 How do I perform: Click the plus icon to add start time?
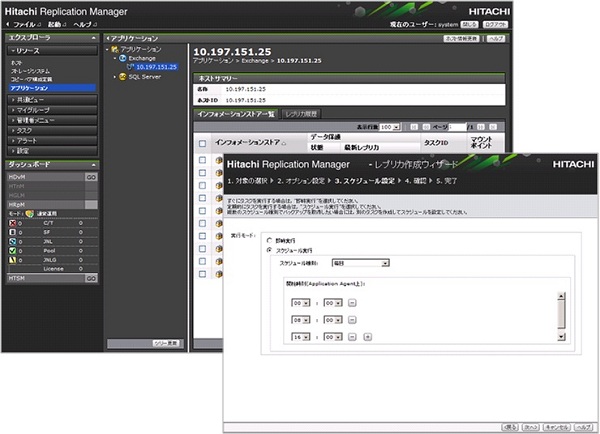coord(367,337)
